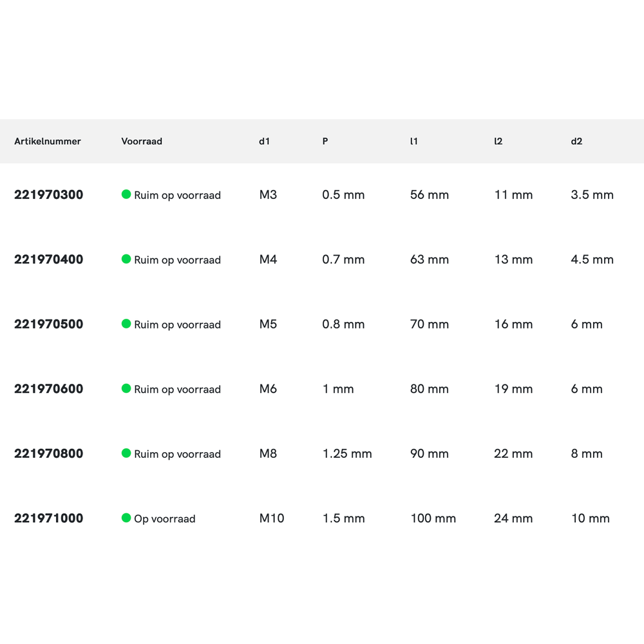Open article 221970600 details
Image resolution: width=644 pixels, height=644 pixels.
49,389
